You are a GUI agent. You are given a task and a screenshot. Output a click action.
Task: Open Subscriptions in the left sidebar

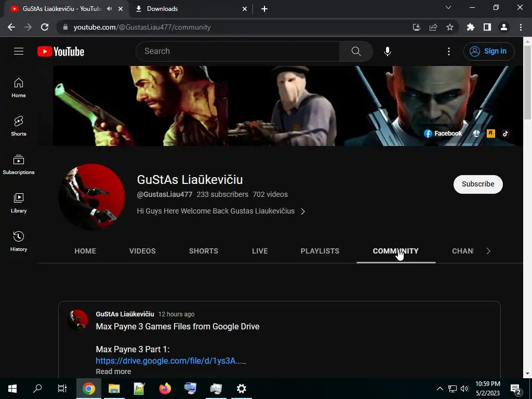point(19,165)
